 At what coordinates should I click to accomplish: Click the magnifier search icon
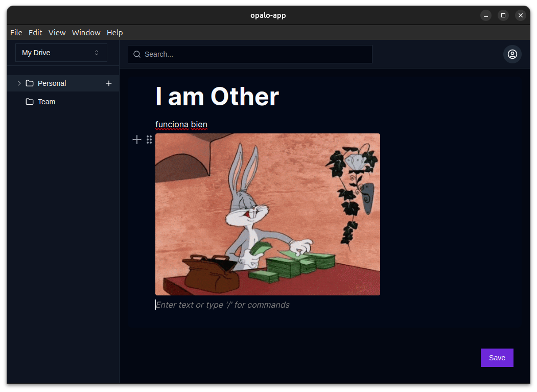137,54
